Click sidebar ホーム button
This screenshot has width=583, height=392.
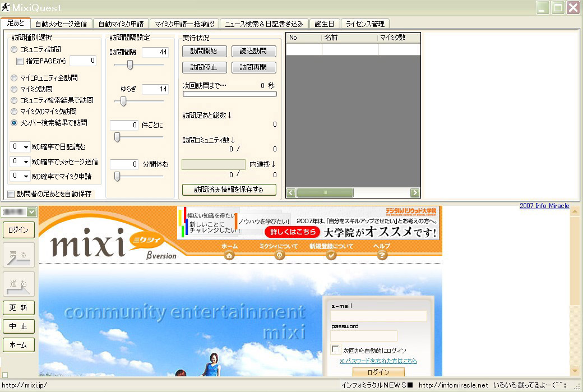18,345
